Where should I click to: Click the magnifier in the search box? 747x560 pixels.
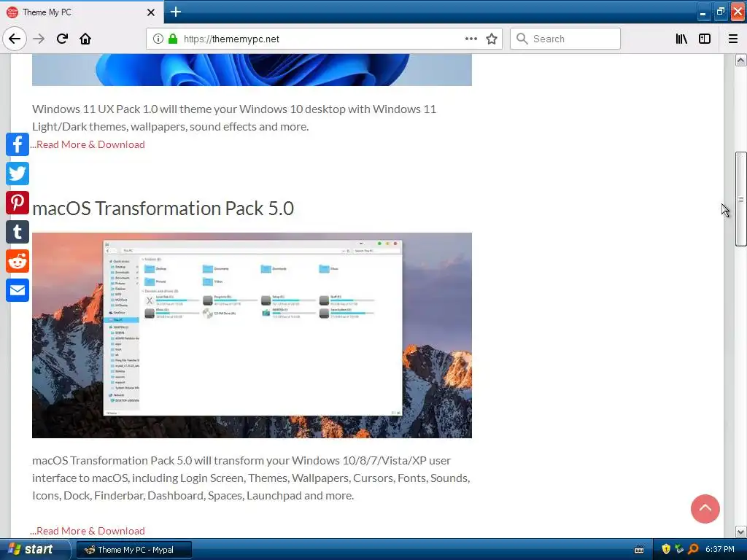pyautogui.click(x=522, y=39)
